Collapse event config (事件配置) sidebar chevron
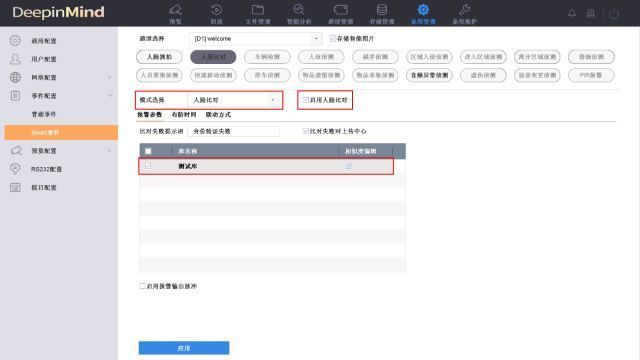The image size is (640, 360). pos(109,96)
